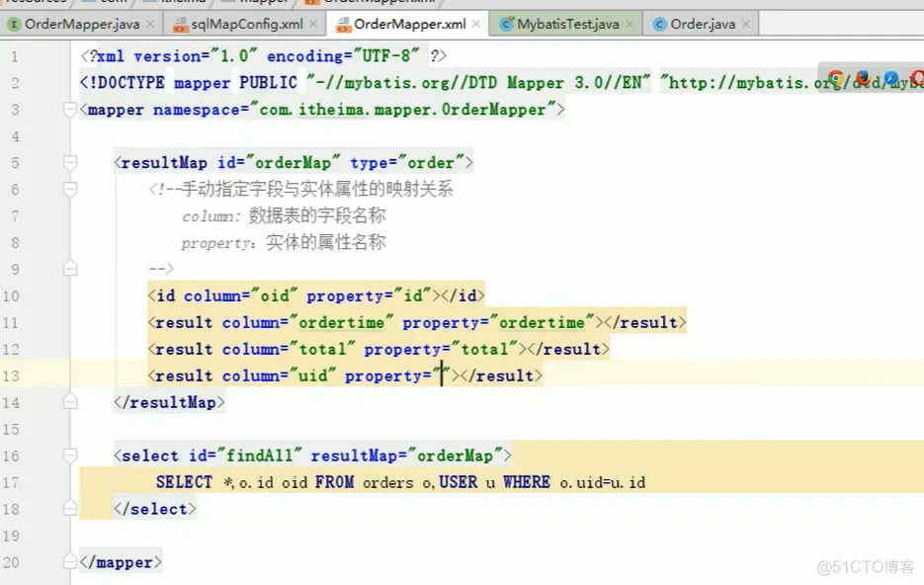Click Order.java tab class icon
924x585 pixels.
click(660, 24)
